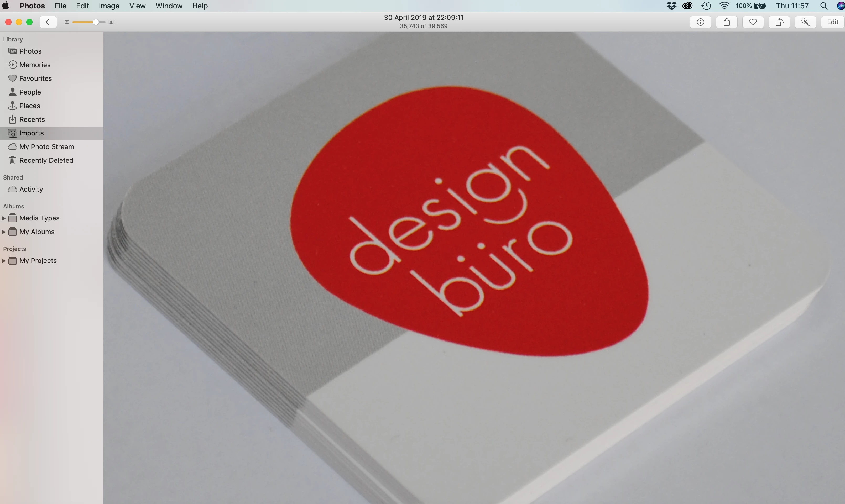Viewport: 845px width, 504px height.
Task: Expand the My Albums folder
Action: pos(4,232)
